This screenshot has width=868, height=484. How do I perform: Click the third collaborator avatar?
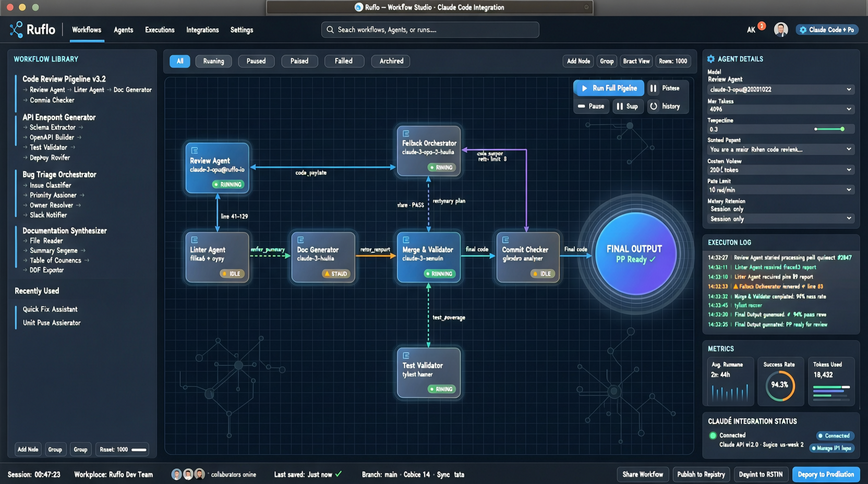[x=199, y=474]
